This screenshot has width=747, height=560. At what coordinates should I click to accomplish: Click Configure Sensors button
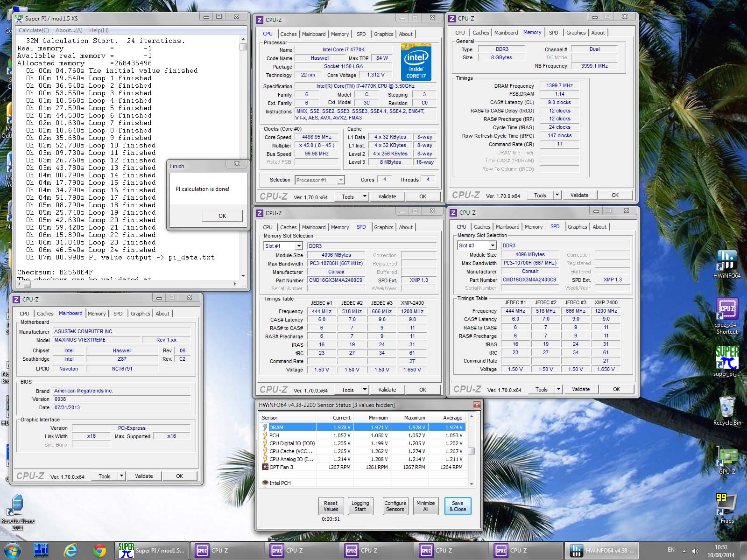pyautogui.click(x=395, y=506)
